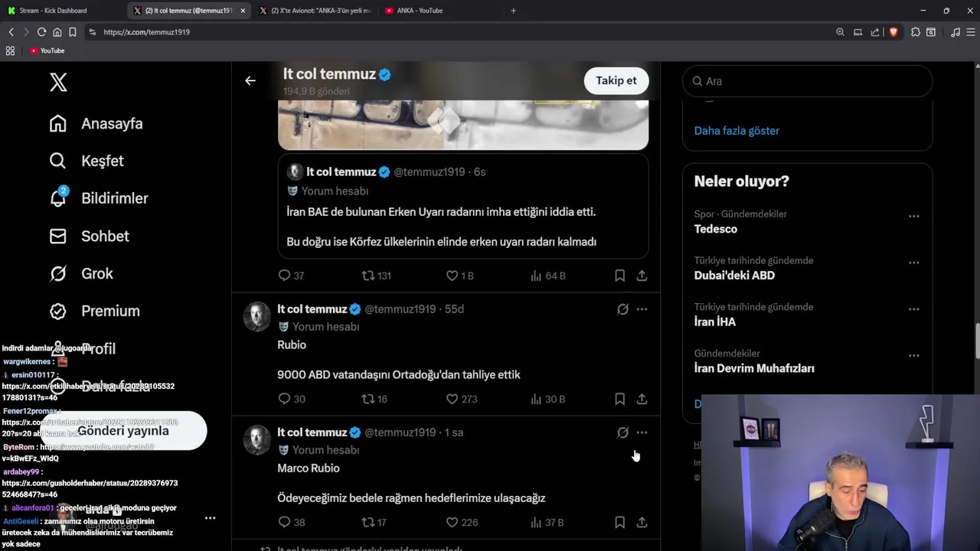Image resolution: width=980 pixels, height=551 pixels.
Task: Open the extensions puzzle icon
Action: [x=916, y=32]
